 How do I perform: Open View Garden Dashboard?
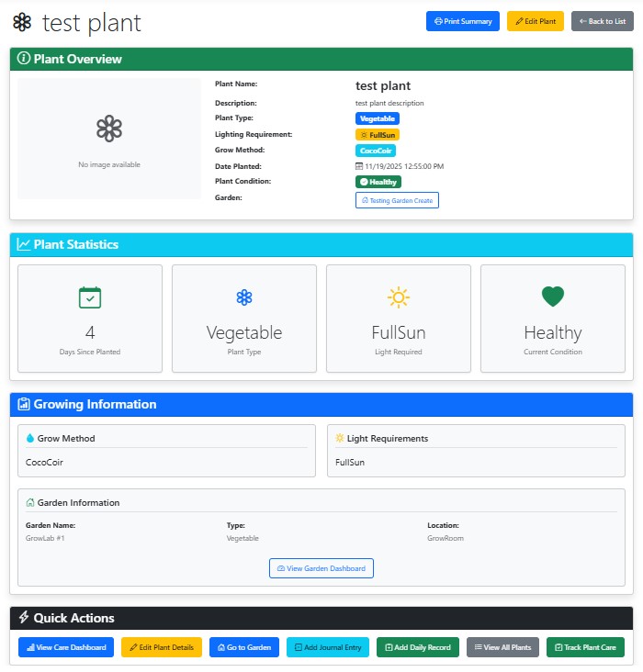[321, 568]
